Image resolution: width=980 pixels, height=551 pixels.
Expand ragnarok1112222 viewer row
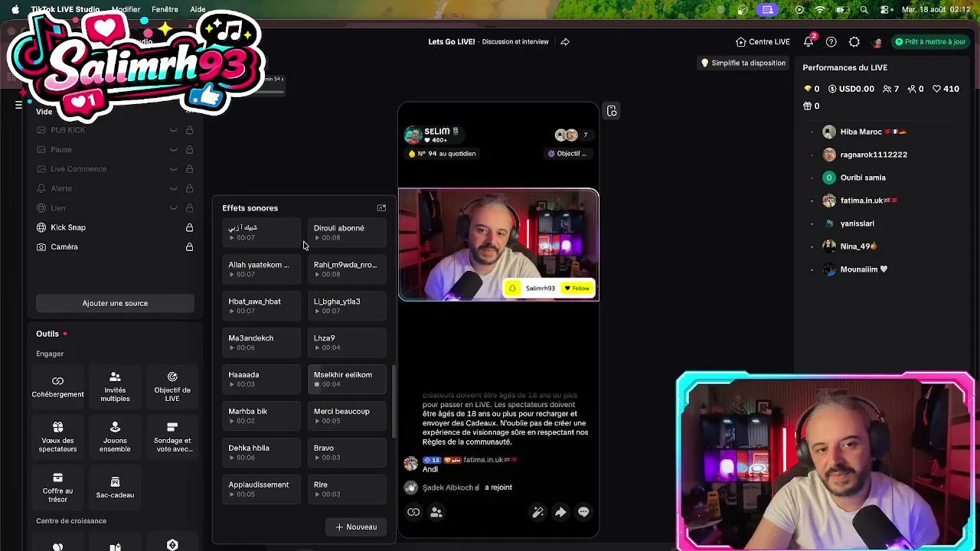(x=812, y=155)
